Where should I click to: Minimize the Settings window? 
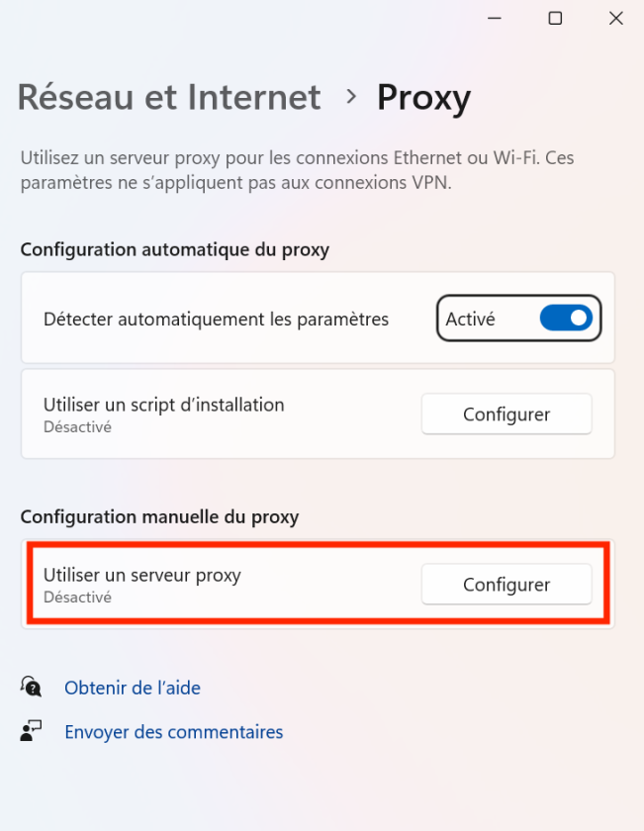pos(493,18)
